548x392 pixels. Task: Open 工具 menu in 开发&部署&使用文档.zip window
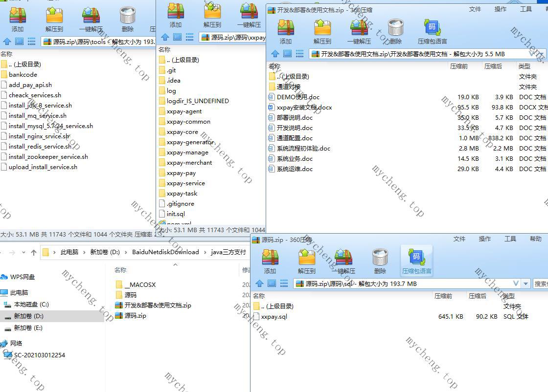[x=525, y=9]
